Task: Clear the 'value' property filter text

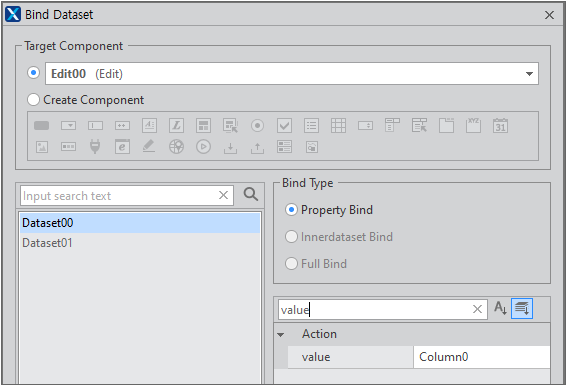Action: click(477, 309)
